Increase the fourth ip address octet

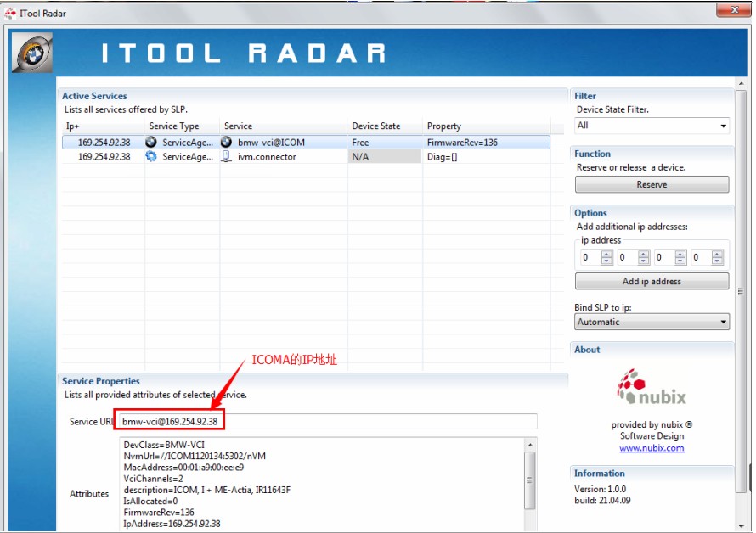click(x=717, y=254)
